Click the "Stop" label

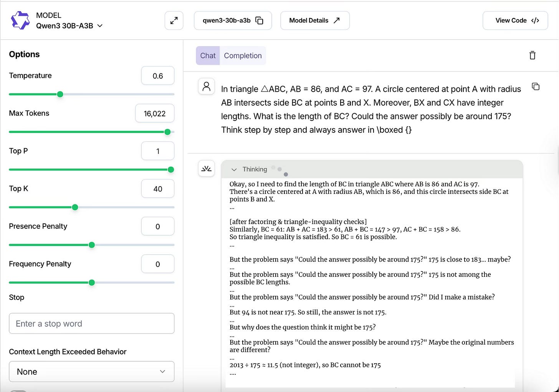click(17, 297)
